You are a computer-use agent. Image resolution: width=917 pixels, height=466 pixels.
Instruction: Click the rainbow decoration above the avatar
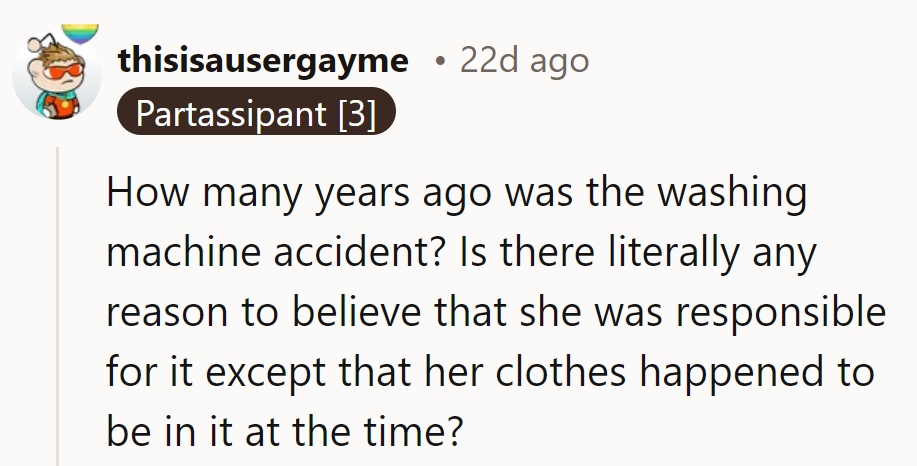79,32
